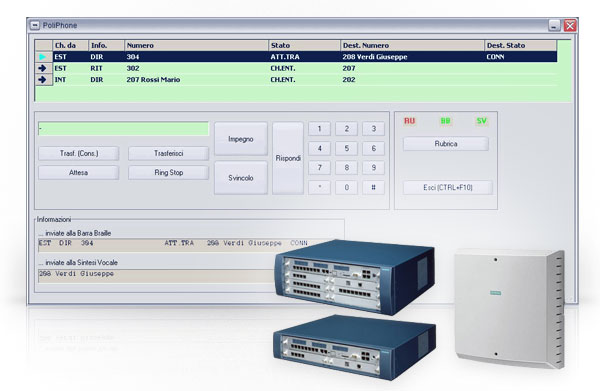Screen dimensions: 600x391
Task: Click the green SV status indicator
Action: point(481,121)
